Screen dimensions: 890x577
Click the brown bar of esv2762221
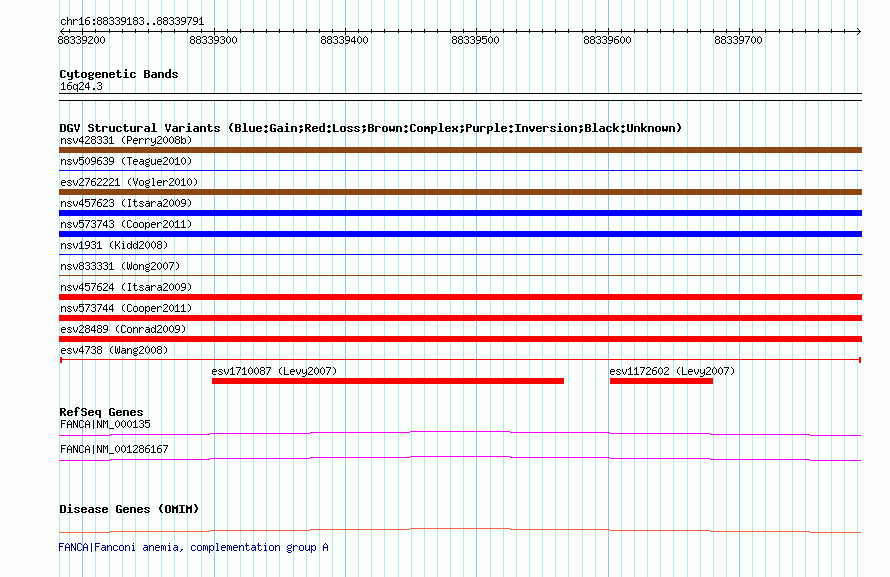point(460,192)
